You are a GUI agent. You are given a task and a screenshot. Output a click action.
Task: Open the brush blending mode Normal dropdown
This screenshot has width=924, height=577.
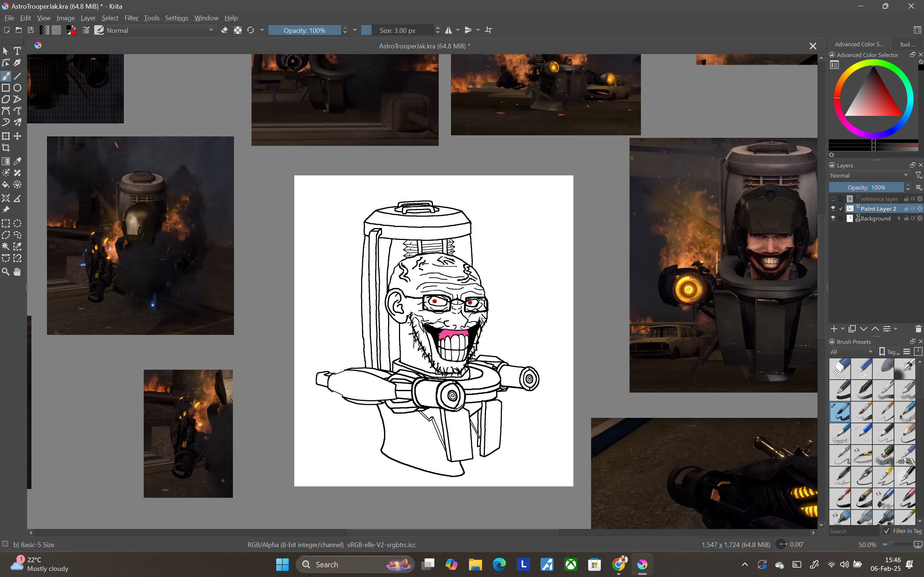[160, 30]
